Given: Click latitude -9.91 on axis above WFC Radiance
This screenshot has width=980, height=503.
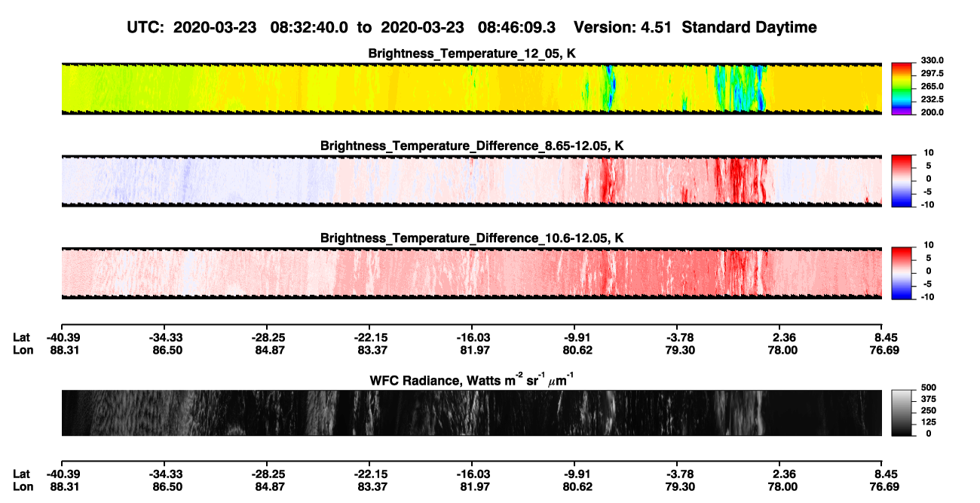Looking at the screenshot, I should [575, 337].
